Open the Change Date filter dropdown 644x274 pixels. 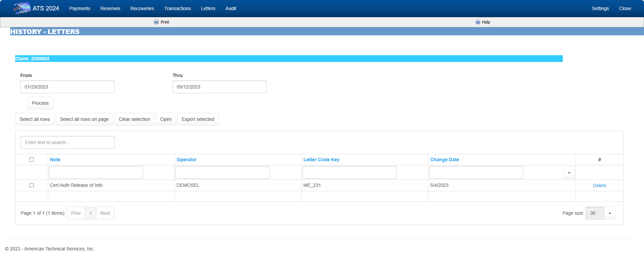pyautogui.click(x=569, y=173)
